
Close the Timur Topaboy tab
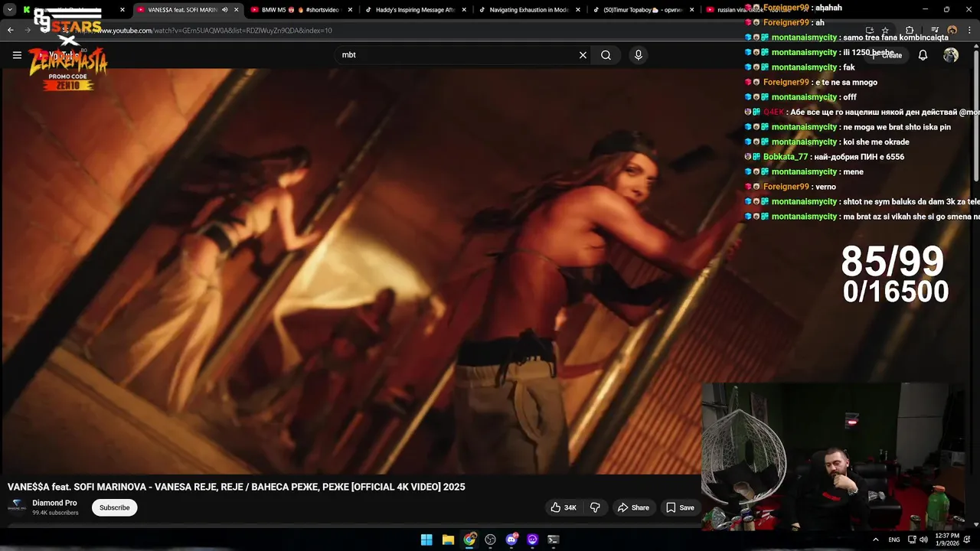click(692, 10)
